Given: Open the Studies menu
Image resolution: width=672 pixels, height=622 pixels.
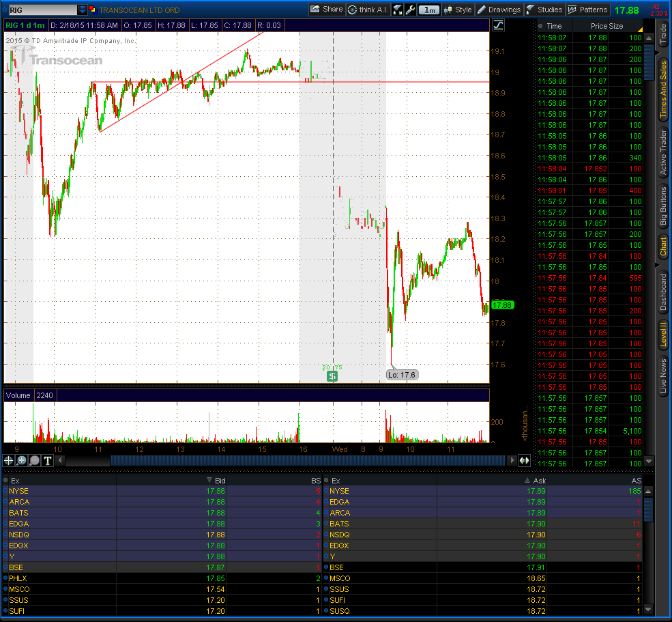Looking at the screenshot, I should tap(544, 10).
